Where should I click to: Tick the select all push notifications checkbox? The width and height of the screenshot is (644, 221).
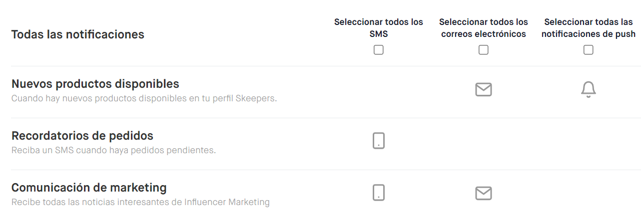coord(589,50)
